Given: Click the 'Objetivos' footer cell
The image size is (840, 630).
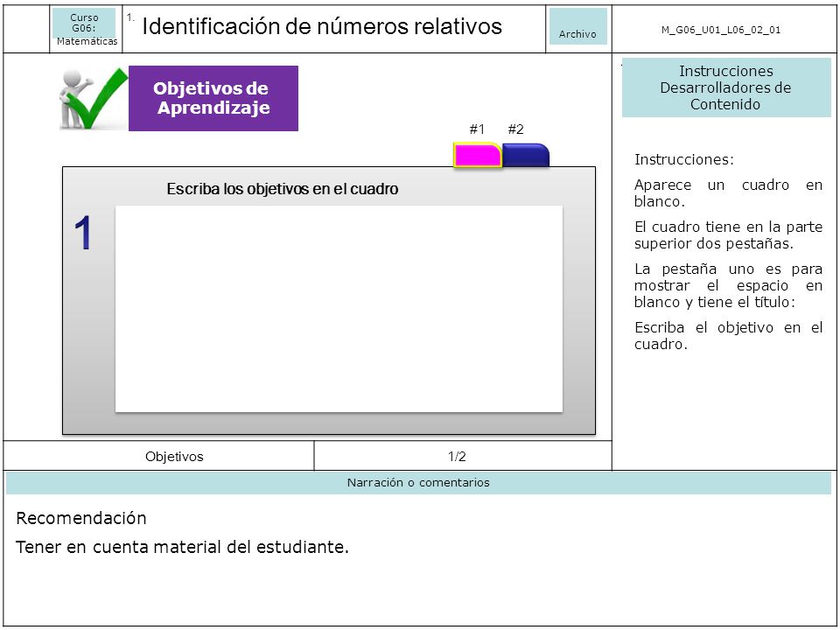Looking at the screenshot, I should tap(158, 457).
